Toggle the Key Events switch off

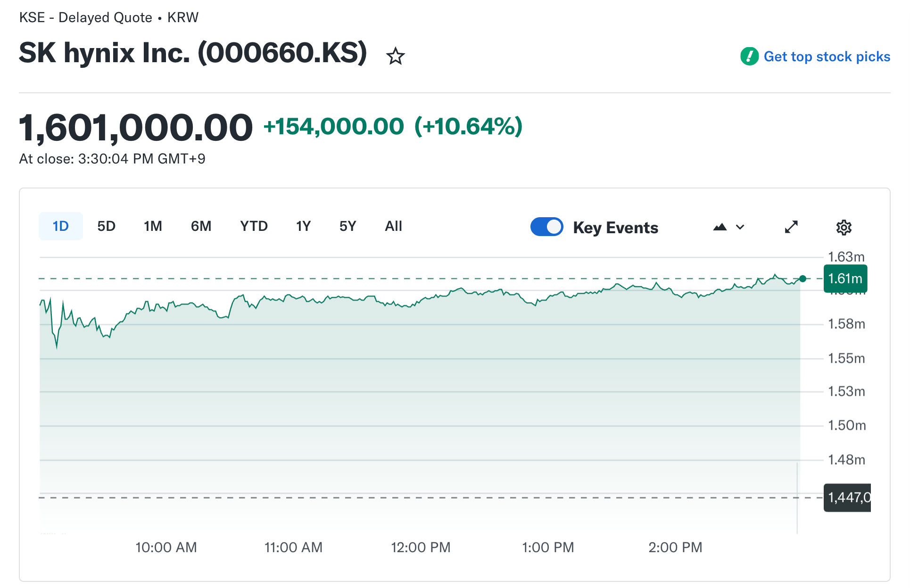tap(546, 227)
